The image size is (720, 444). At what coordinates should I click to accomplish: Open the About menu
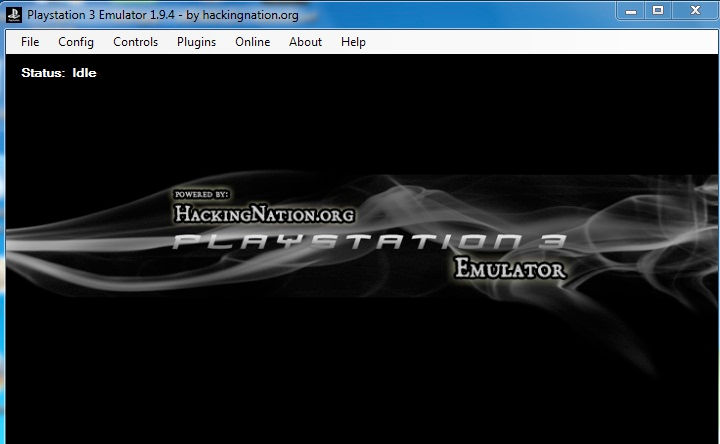coord(305,42)
